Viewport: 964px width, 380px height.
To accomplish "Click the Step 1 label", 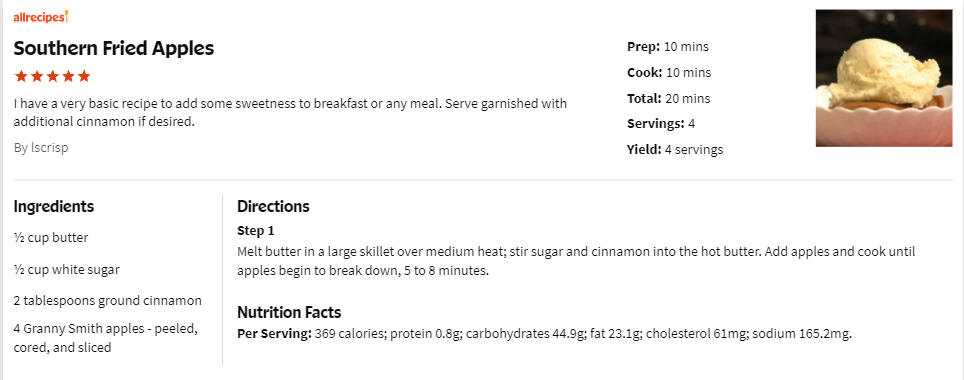I will 256,231.
